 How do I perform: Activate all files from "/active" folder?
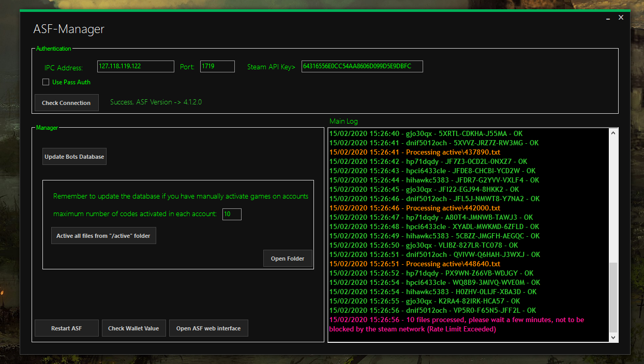(103, 235)
